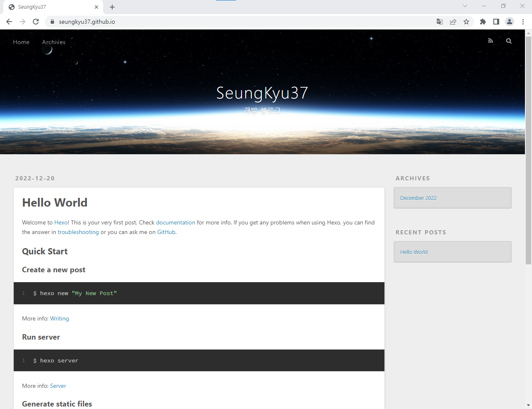Open the blog RSS feed icon
The height and width of the screenshot is (409, 532).
490,41
